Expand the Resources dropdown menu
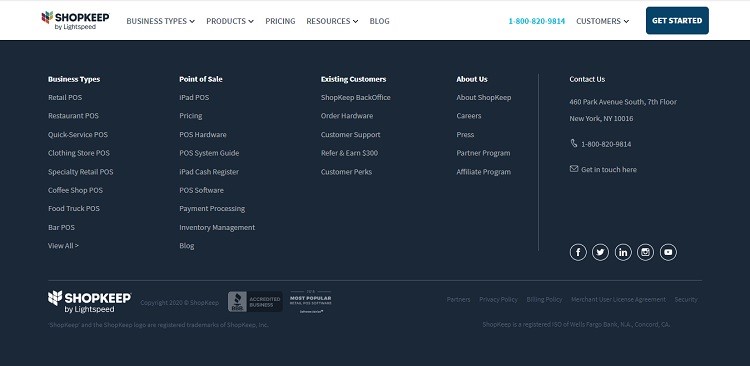 332,21
